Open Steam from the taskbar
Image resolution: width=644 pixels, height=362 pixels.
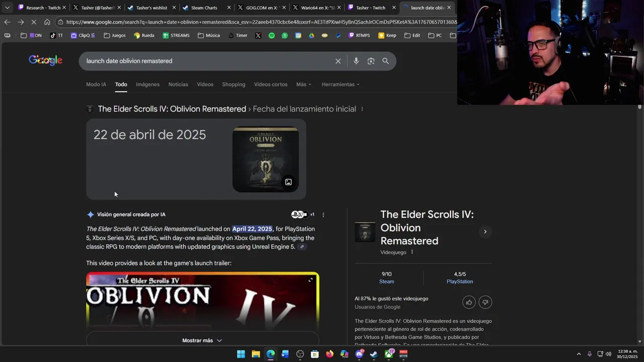374,354
